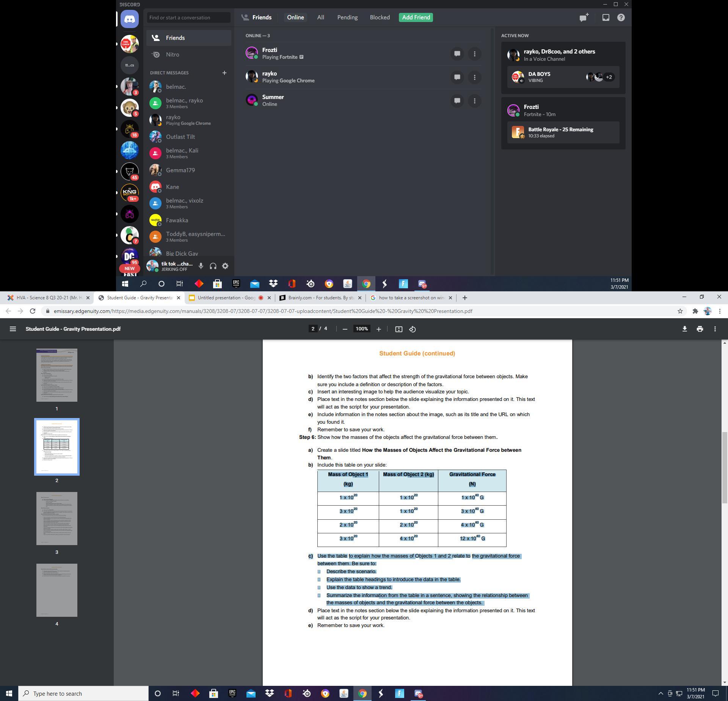Switch to the Brainly.com browser tab
Screen dimensions: 728x701
point(318,298)
